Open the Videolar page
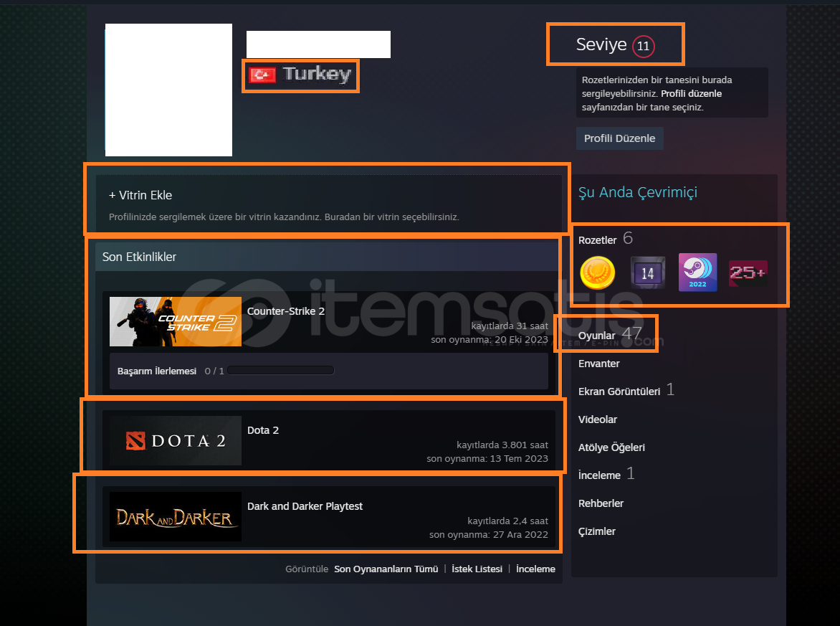This screenshot has height=626, width=840. [x=597, y=419]
